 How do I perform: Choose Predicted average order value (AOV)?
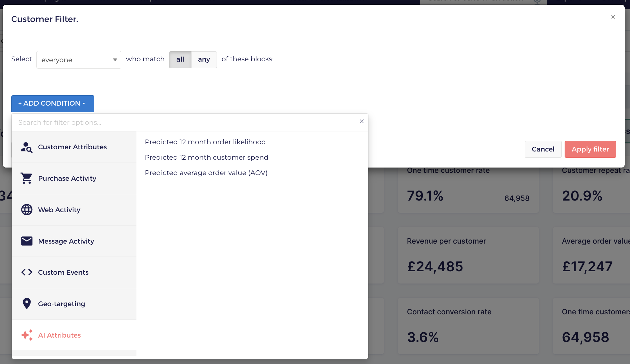coord(206,173)
